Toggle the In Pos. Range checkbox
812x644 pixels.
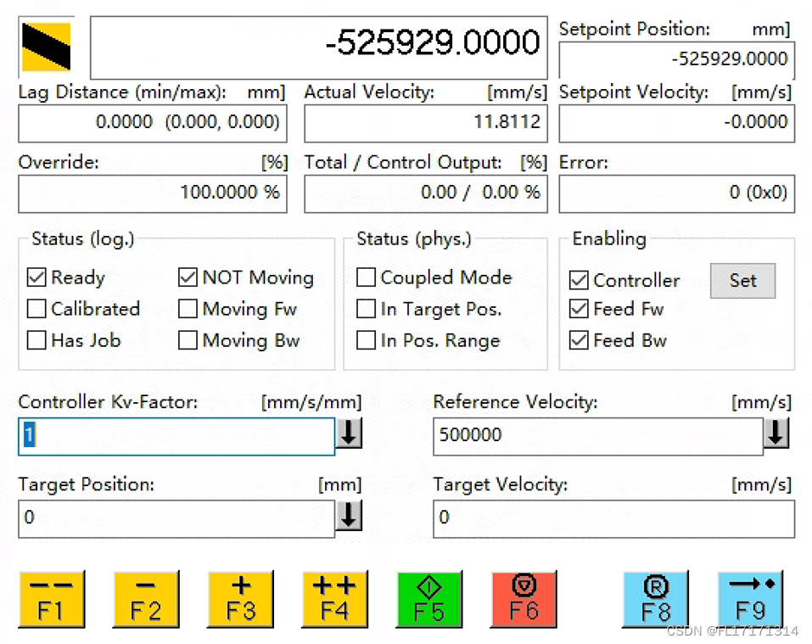[367, 340]
